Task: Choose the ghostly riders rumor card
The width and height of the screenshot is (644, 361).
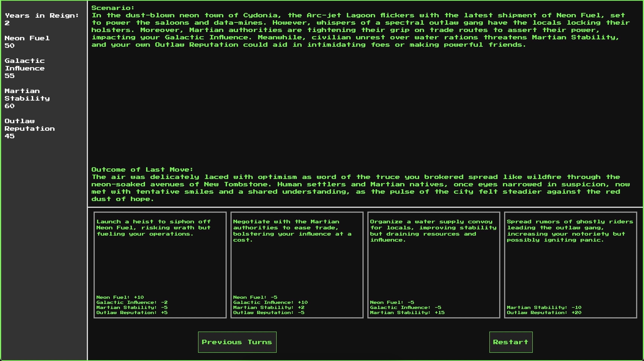Action: pyautogui.click(x=570, y=265)
